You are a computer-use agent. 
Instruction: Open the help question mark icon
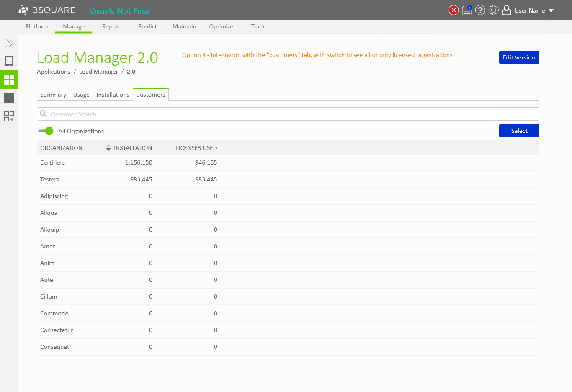(x=480, y=10)
